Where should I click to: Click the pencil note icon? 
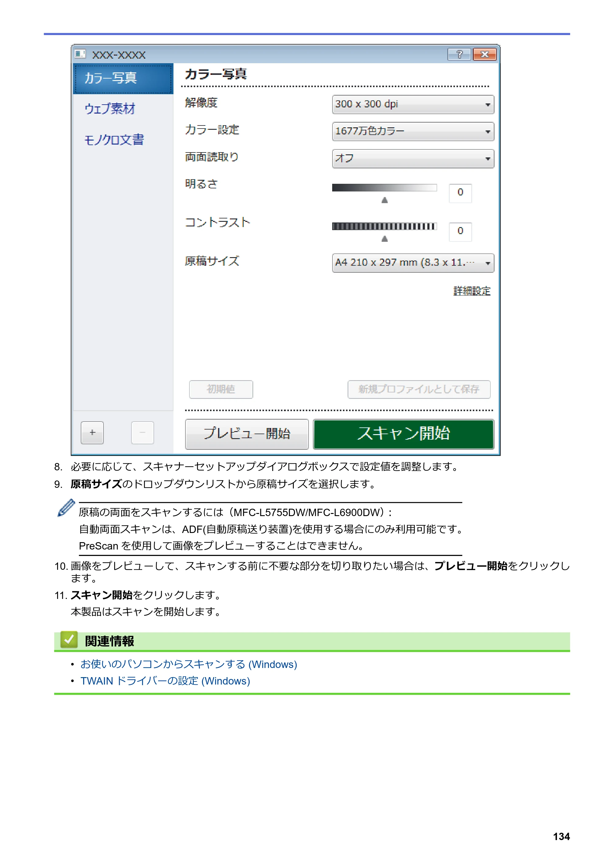coord(66,508)
